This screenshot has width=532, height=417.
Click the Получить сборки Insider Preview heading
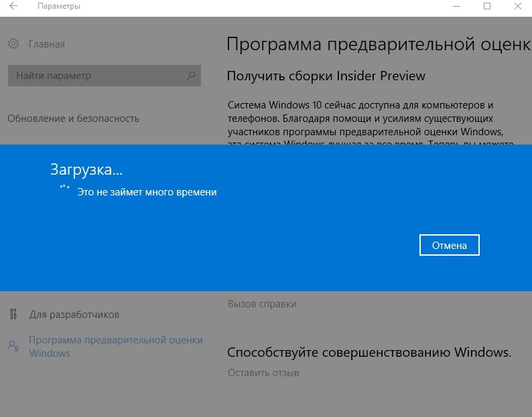(x=326, y=76)
